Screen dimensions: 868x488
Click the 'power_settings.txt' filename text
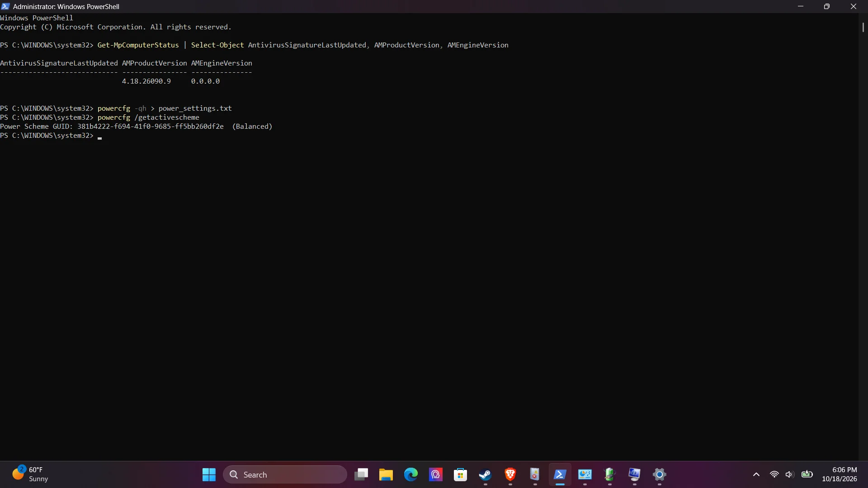(195, 108)
